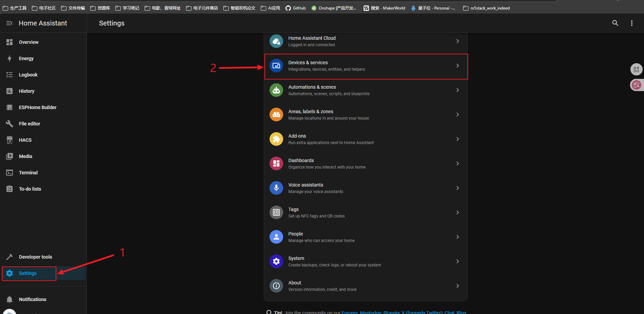
Task: Expand Voice assistants row chevron
Action: tap(458, 188)
